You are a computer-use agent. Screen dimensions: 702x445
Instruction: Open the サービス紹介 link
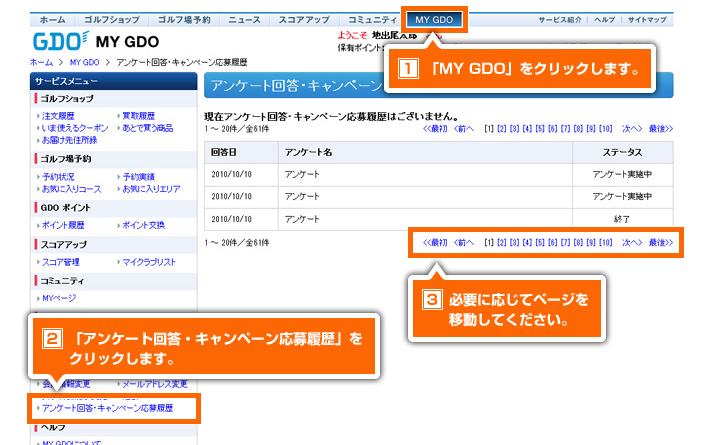[x=560, y=20]
